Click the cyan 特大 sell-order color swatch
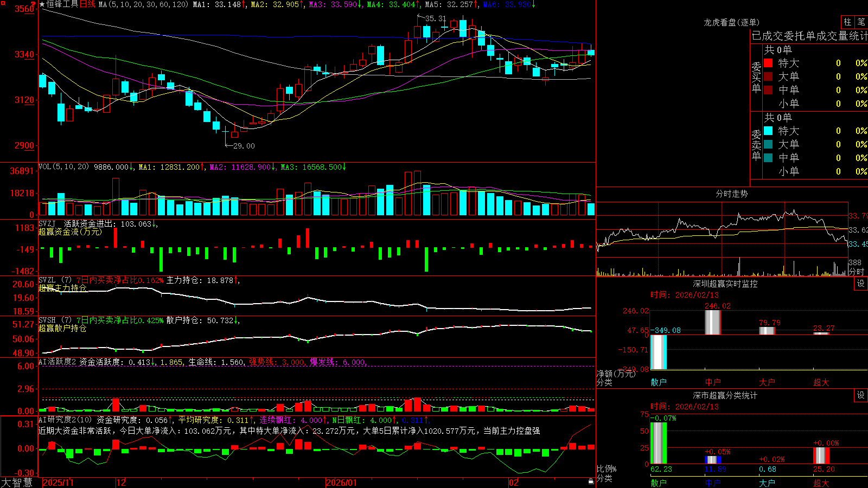Viewport: 868px width, 488px height. pos(768,131)
